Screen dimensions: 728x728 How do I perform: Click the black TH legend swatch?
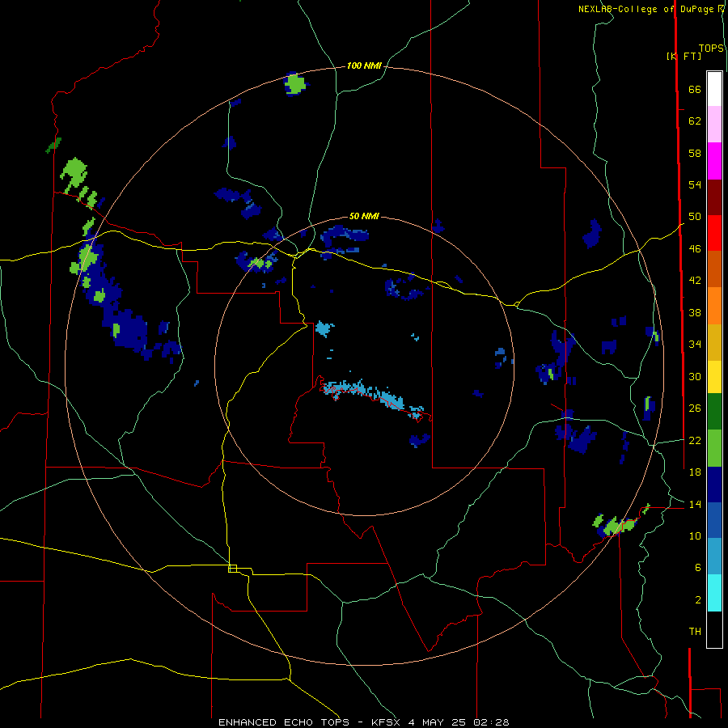(714, 629)
